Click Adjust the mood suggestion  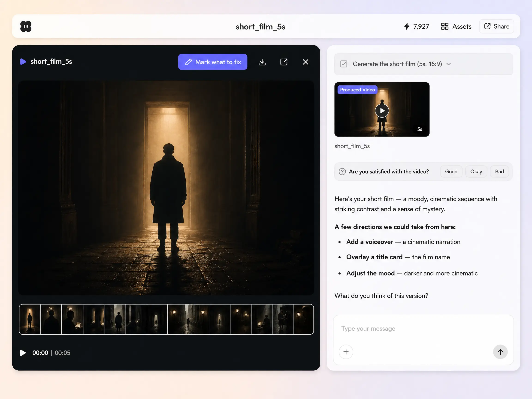pyautogui.click(x=412, y=273)
